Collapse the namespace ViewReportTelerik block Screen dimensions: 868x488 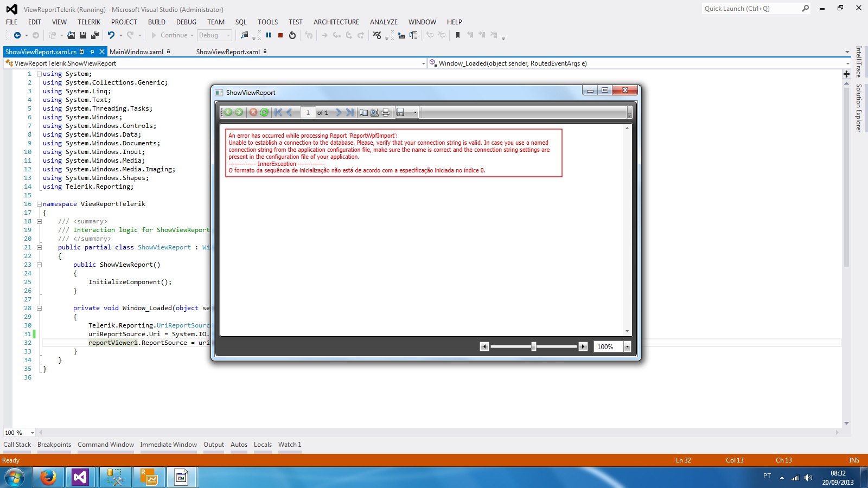(x=39, y=204)
